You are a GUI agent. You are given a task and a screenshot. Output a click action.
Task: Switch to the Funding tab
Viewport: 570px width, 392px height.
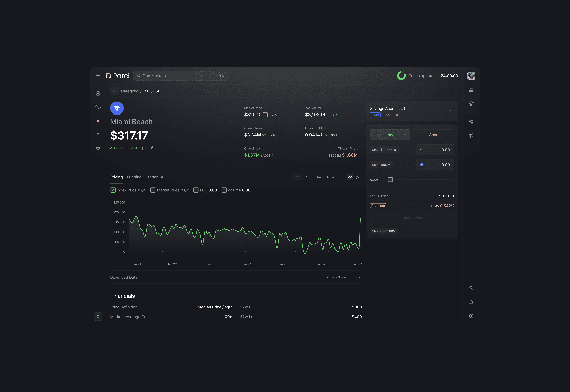point(134,177)
